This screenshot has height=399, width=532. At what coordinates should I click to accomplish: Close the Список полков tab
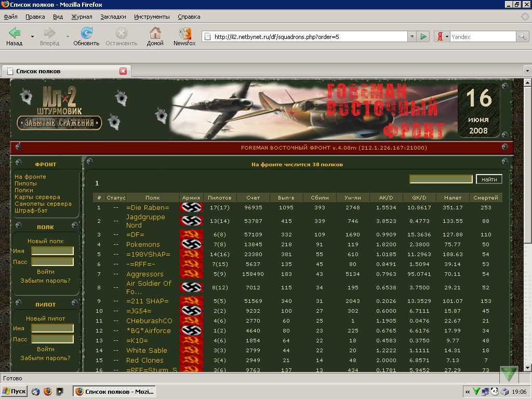123,71
